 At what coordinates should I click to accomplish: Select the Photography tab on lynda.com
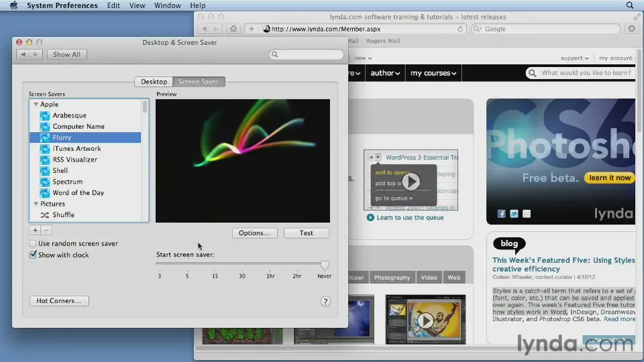click(x=392, y=278)
